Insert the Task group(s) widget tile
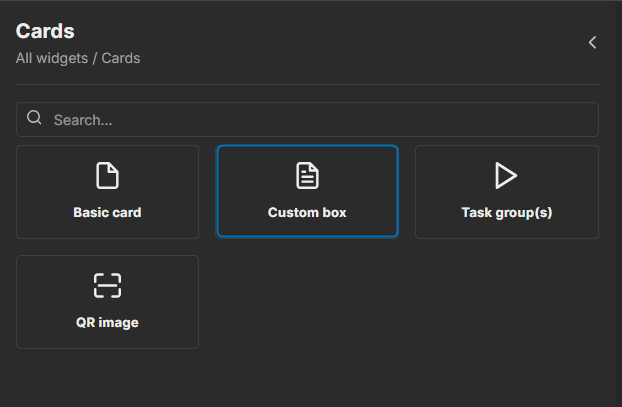The width and height of the screenshot is (622, 407). pos(506,194)
